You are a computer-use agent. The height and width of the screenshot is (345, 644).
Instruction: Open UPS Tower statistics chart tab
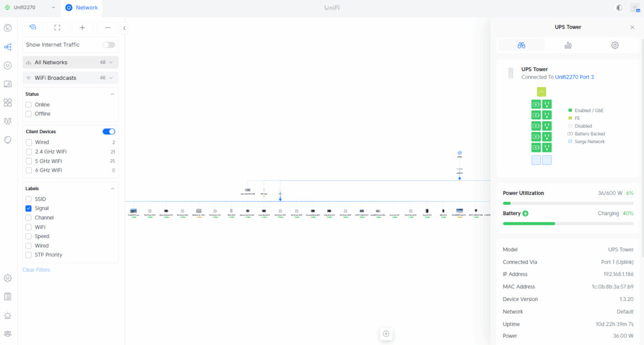pyautogui.click(x=567, y=45)
